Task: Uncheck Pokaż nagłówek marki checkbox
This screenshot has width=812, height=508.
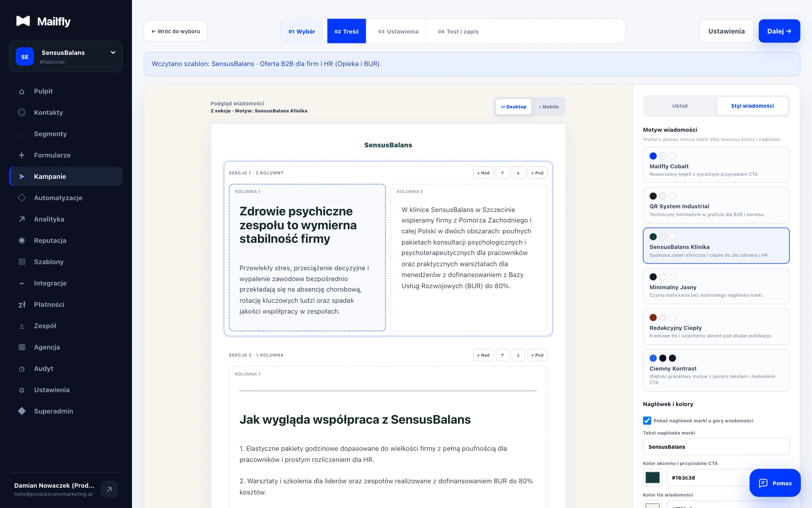Action: [647, 421]
